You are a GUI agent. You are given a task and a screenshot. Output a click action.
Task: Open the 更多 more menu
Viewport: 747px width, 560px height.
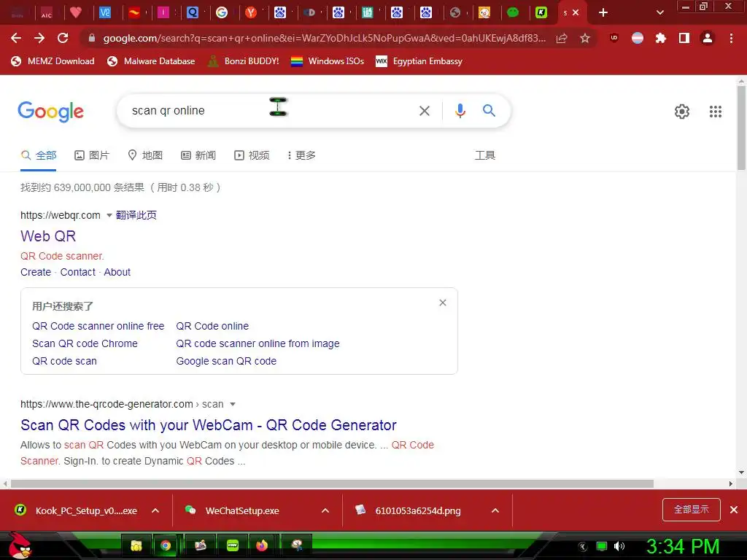301,155
